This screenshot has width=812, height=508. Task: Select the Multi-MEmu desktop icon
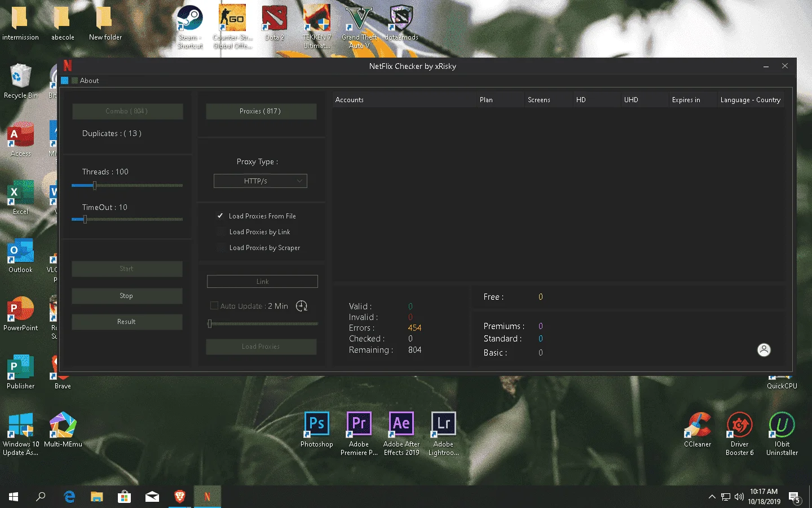click(63, 430)
